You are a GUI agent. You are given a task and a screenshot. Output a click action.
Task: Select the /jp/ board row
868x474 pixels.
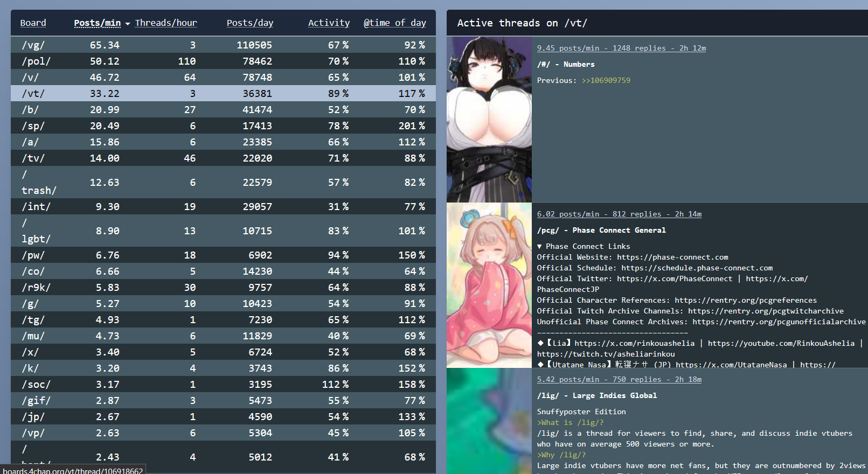point(223,416)
